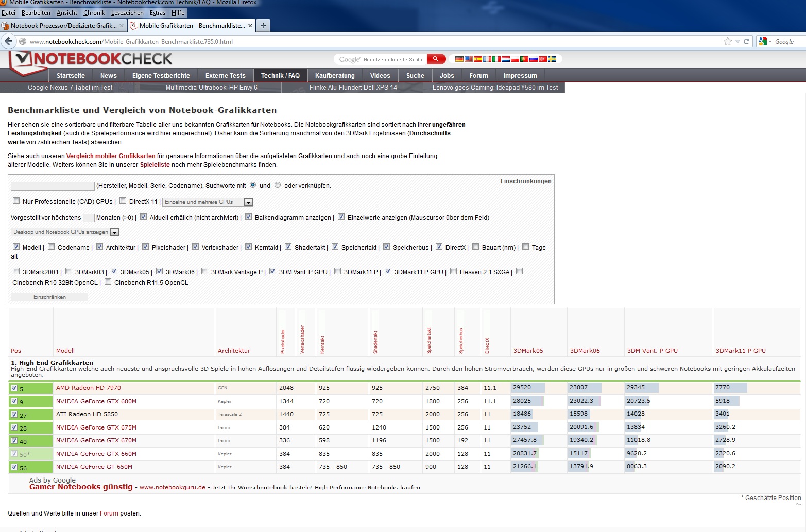Open 'Desktop und Notebook GPUs anzeigen' dropdown
This screenshot has height=532, width=806.
[65, 232]
